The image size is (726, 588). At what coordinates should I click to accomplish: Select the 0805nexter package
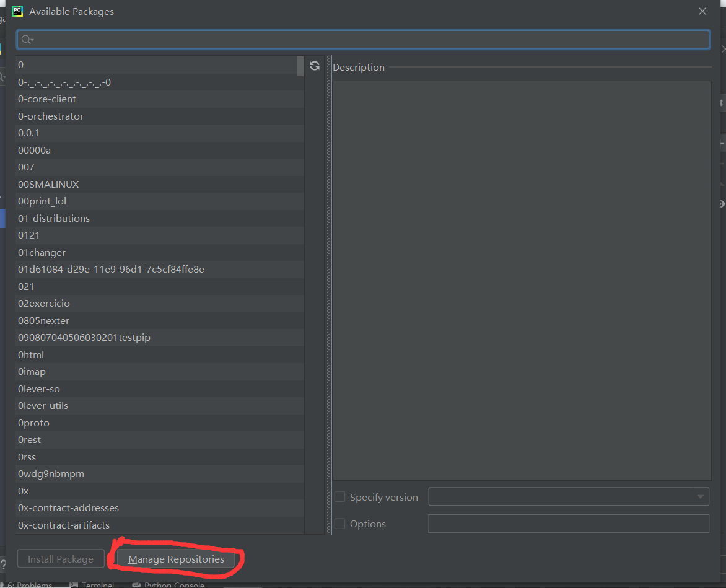pos(160,321)
